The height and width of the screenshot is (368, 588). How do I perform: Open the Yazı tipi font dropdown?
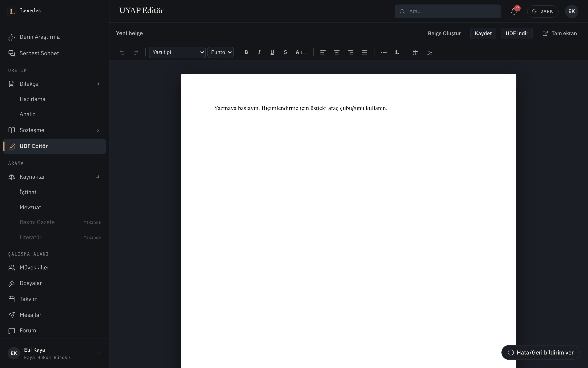177,52
